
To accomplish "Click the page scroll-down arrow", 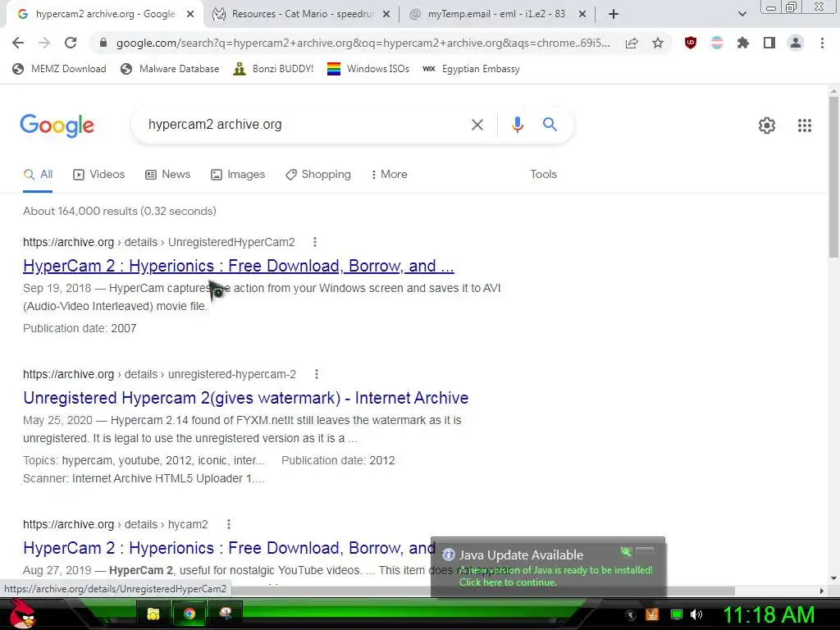I will (833, 578).
